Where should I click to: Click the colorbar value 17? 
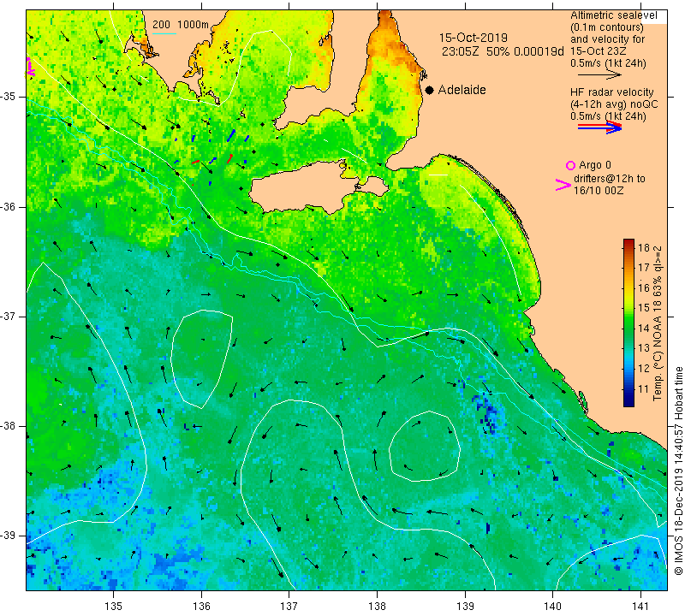click(644, 267)
